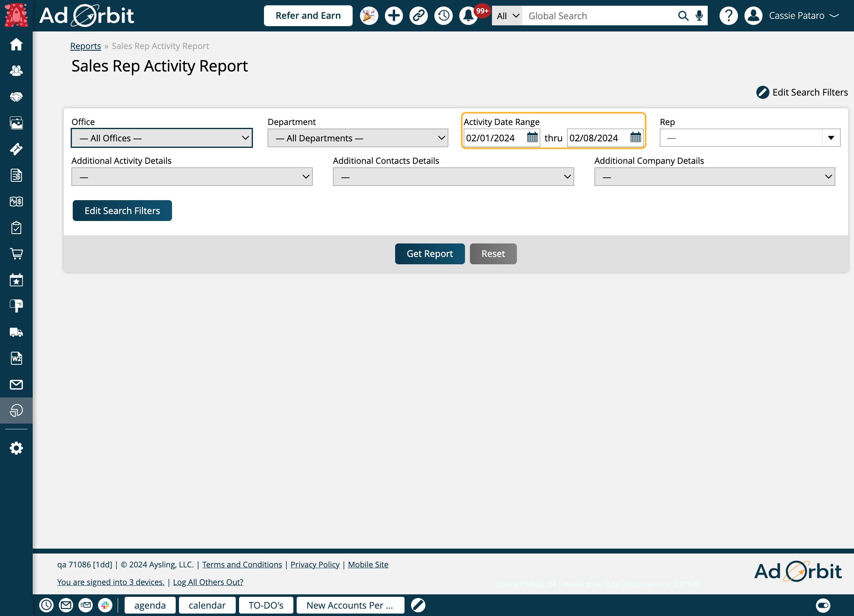Select the delivery truck icon

[16, 332]
